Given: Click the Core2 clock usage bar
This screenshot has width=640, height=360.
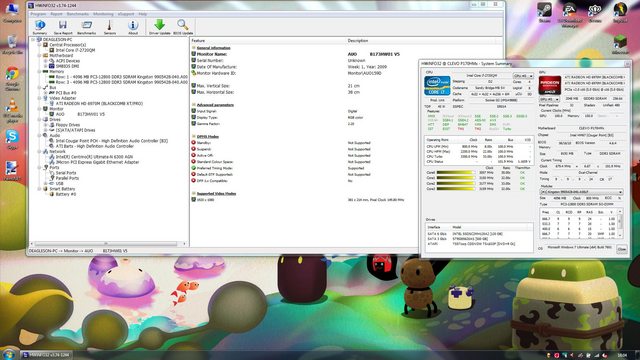Looking at the screenshot, I should point(455,184).
